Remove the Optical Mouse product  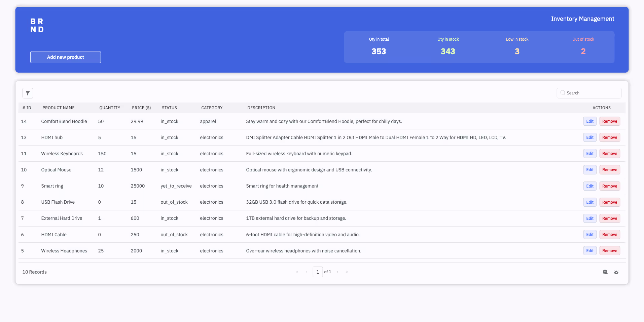pos(610,170)
